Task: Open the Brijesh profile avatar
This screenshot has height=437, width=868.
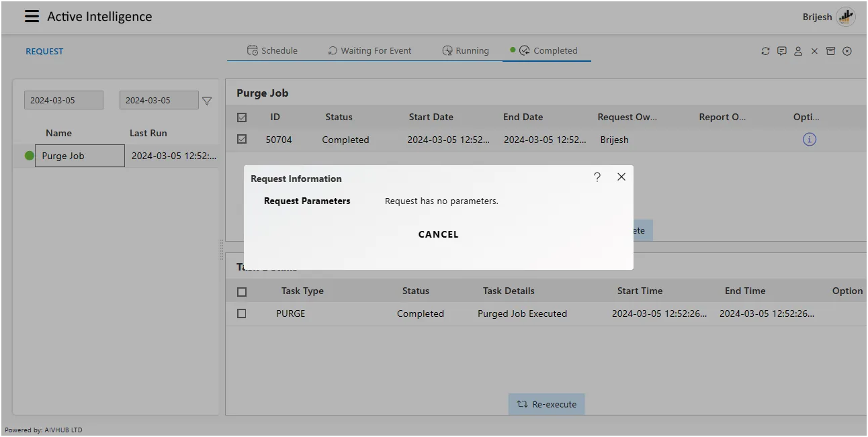Action: point(846,17)
